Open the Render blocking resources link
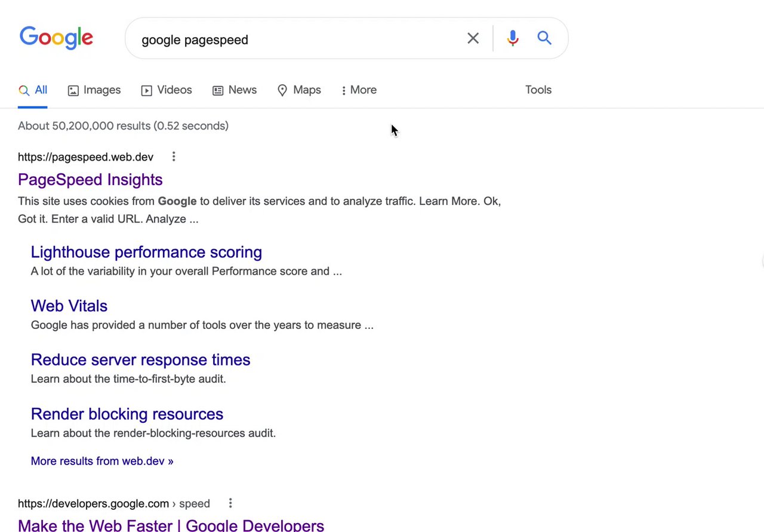The height and width of the screenshot is (532, 764). 127,414
